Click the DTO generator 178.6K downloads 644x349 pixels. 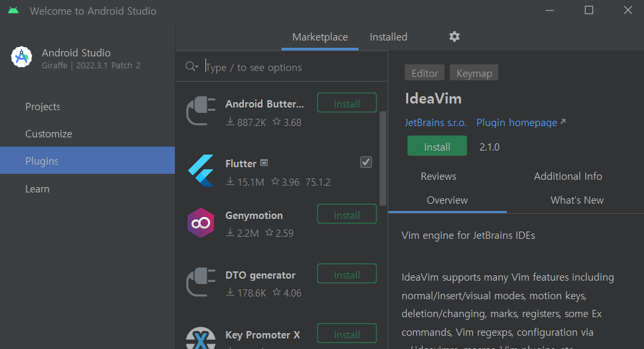click(x=246, y=293)
